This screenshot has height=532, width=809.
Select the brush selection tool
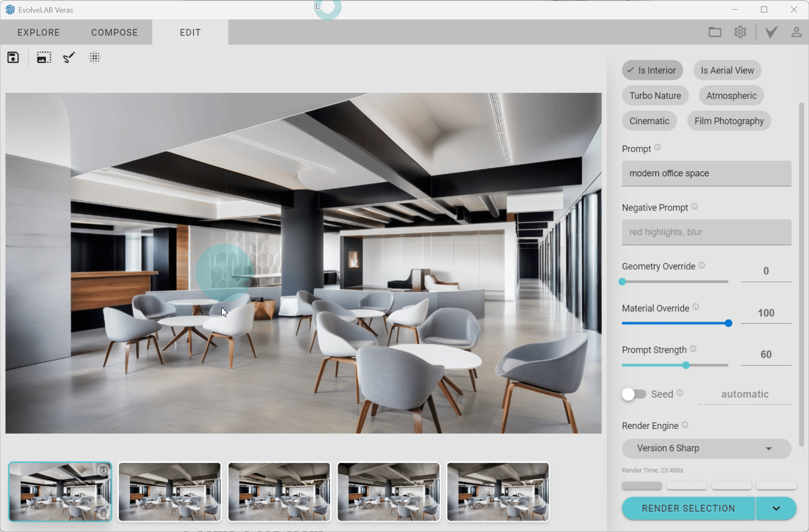tap(69, 57)
